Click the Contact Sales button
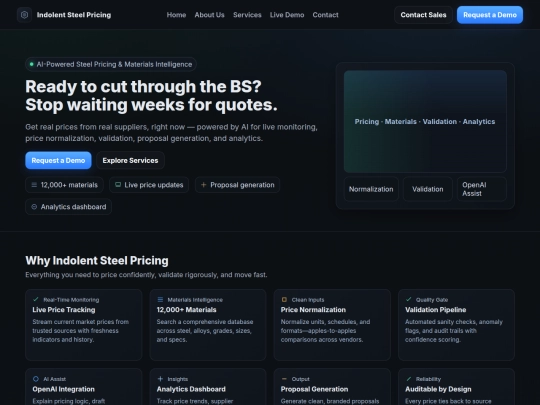This screenshot has height=405, width=540. point(423,15)
